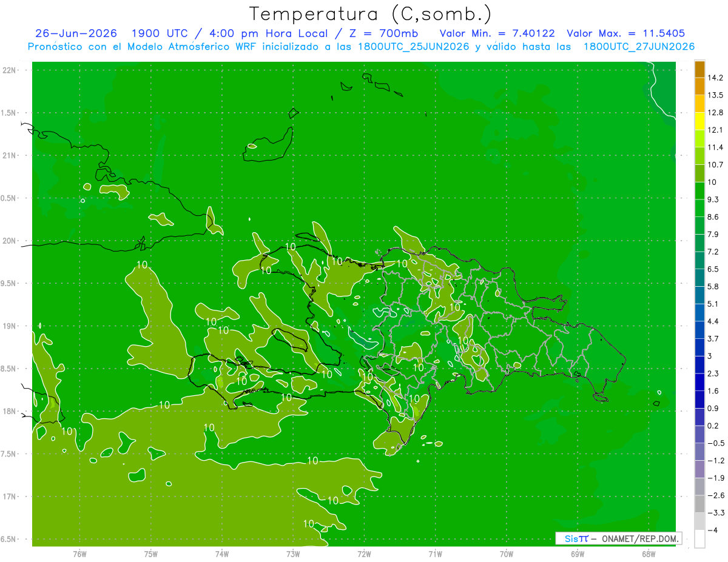Click the "68W" longitude label

pos(648,554)
